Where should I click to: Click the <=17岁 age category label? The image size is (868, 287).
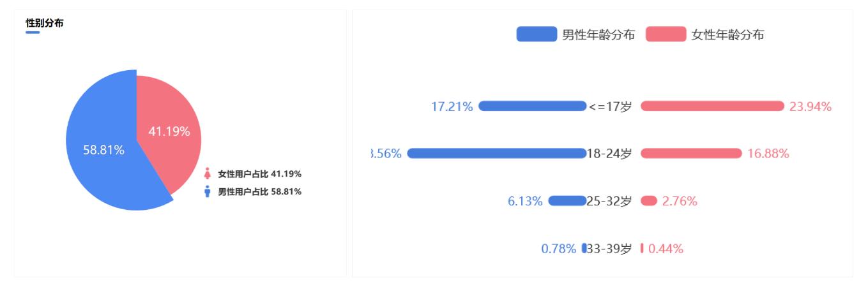(611, 107)
